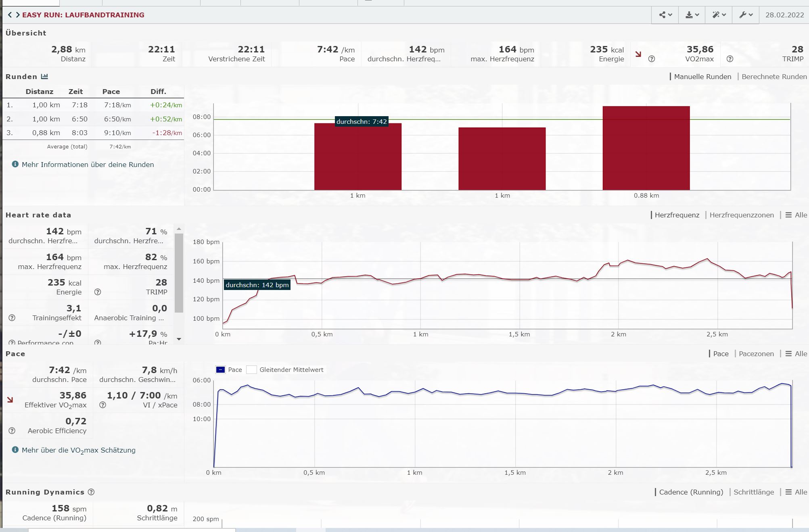Click help icon next to Running Dynamics
The width and height of the screenshot is (809, 532).
[x=91, y=492]
